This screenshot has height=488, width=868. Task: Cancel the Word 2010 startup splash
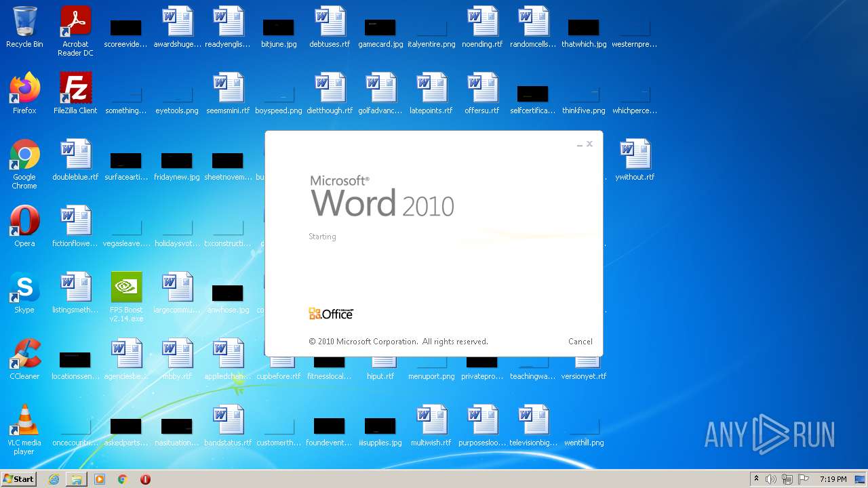(580, 342)
